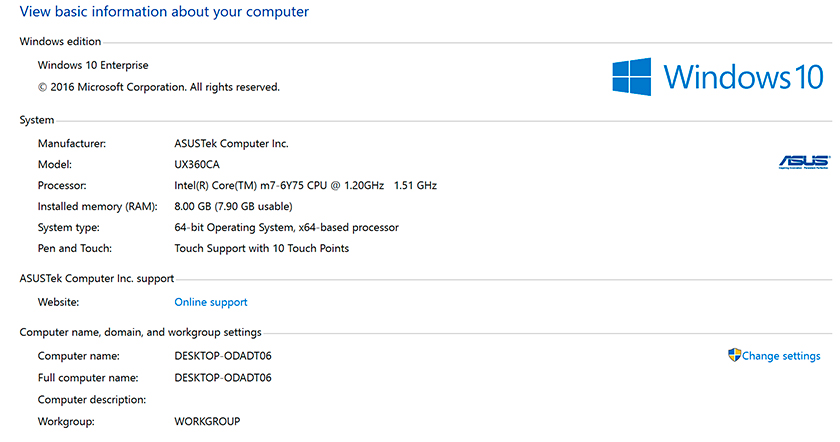This screenshot has width=840, height=442.
Task: Click the 'Computer description:' label
Action: point(92,400)
